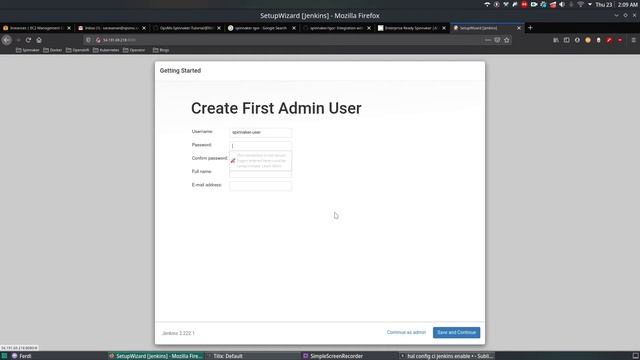640x360 pixels.
Task: Open the insecure connection padlock info
Action: tap(98, 40)
